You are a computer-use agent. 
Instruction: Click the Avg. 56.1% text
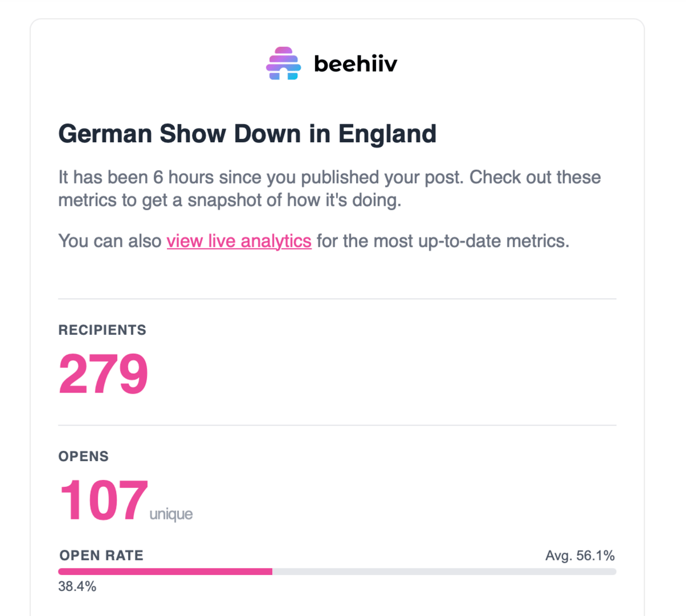[x=580, y=555]
